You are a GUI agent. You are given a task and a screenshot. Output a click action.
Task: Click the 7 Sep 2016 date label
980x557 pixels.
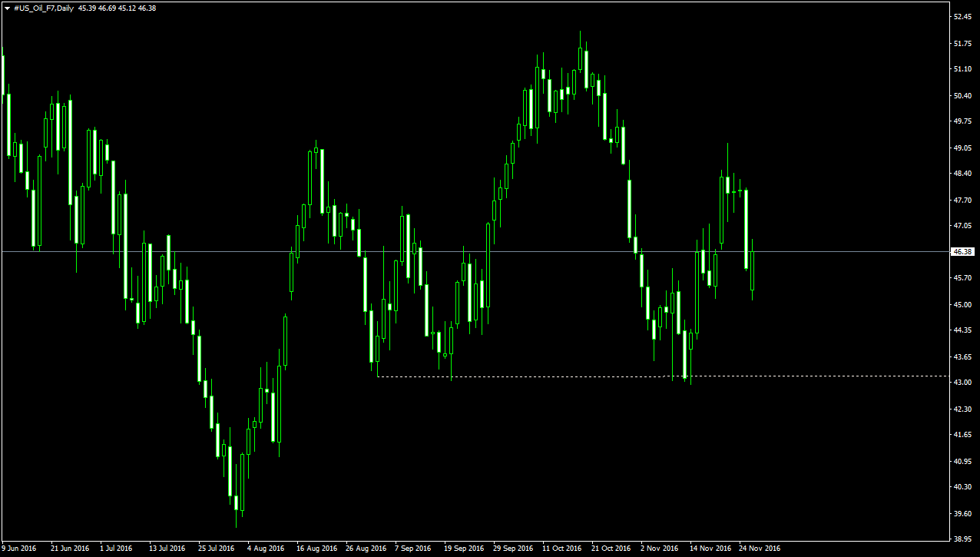[x=413, y=549]
